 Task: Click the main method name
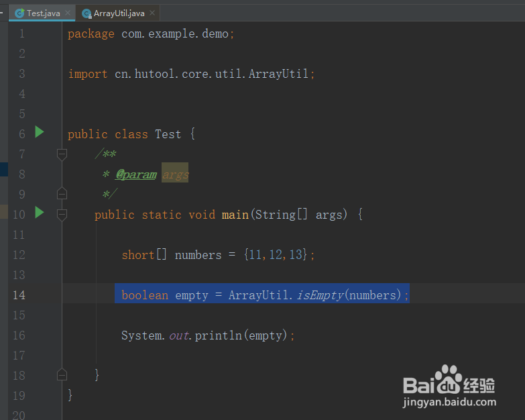[235, 215]
